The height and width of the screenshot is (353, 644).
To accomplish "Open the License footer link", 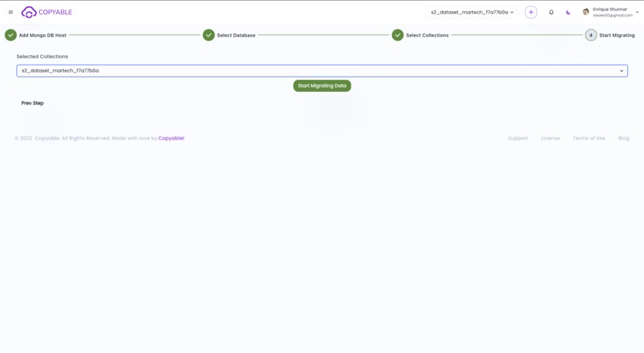I will (x=550, y=138).
